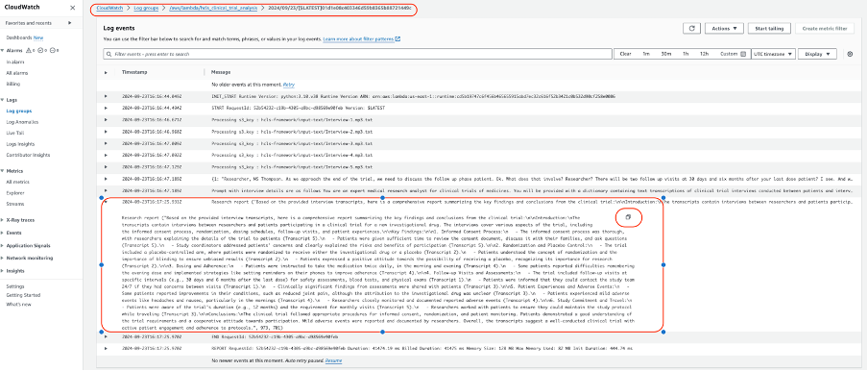868x371 pixels.
Task: Click Resume auto retry link
Action: (x=333, y=360)
